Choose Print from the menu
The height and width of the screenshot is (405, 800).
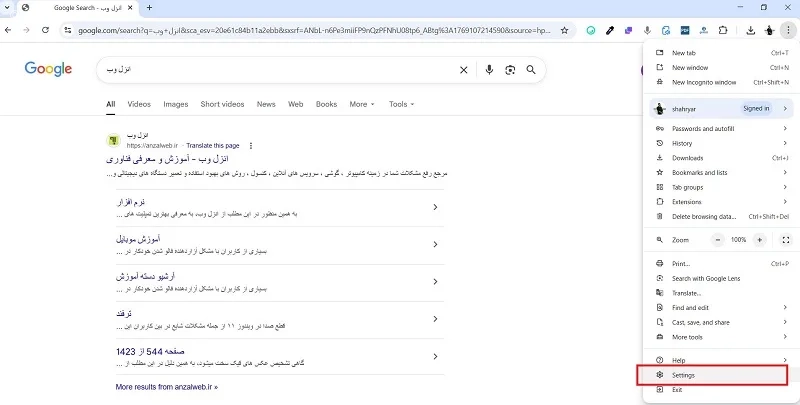[721, 264]
